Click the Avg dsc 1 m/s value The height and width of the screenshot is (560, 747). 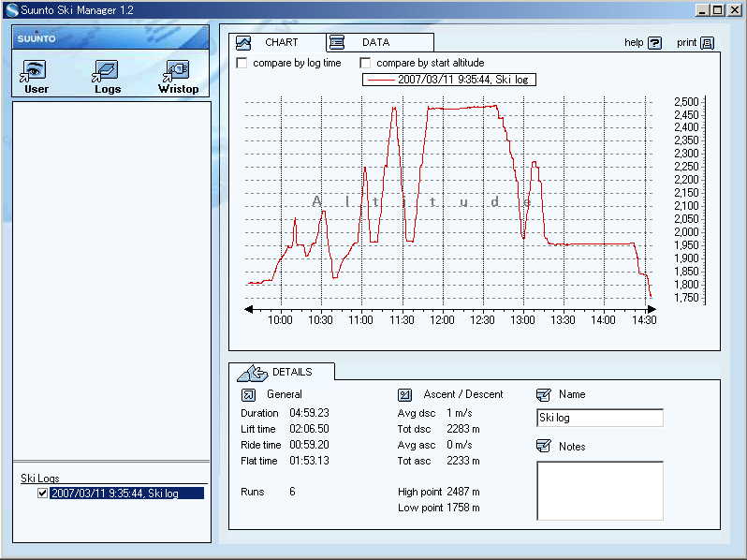[x=460, y=413]
